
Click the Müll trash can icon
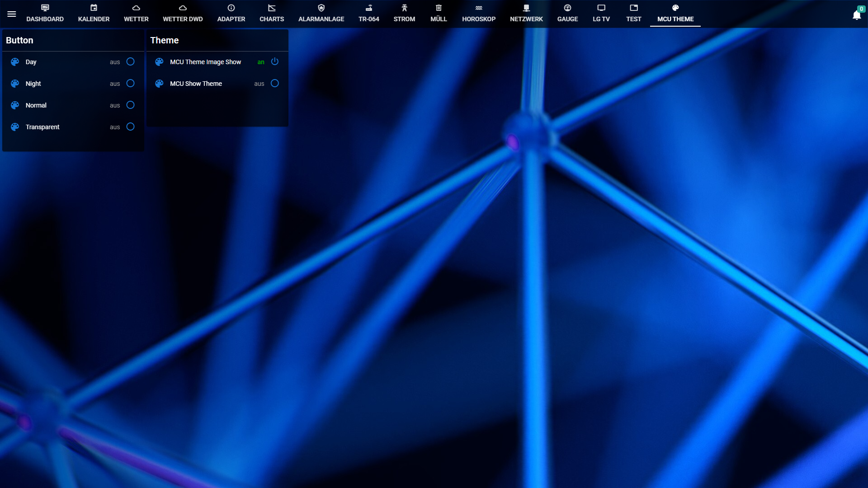pos(439,8)
